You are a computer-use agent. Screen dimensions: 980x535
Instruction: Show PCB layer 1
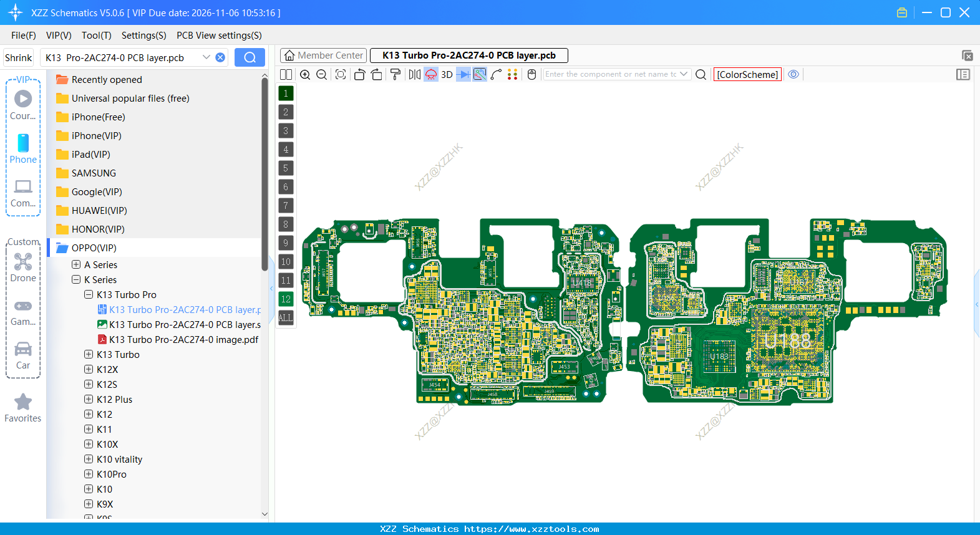286,94
